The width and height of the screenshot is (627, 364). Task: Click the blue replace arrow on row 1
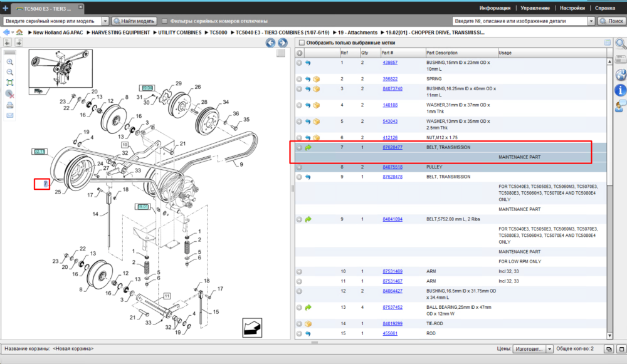(308, 63)
